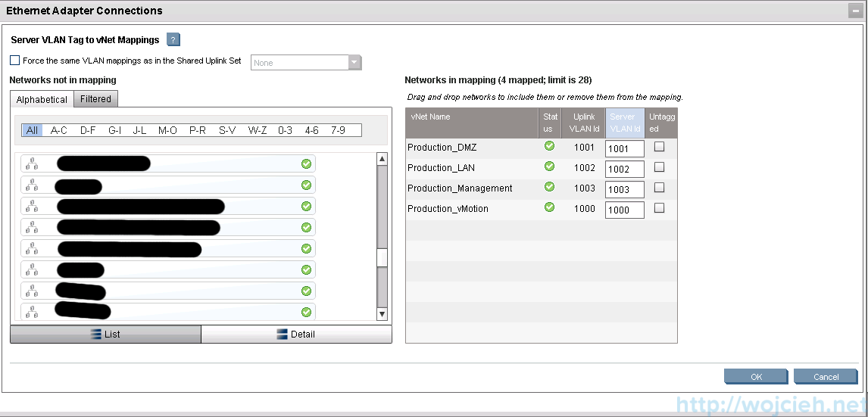Viewport: 868px width, 417px height.
Task: Tick the Untagged checkbox for Production_LAN
Action: click(659, 167)
